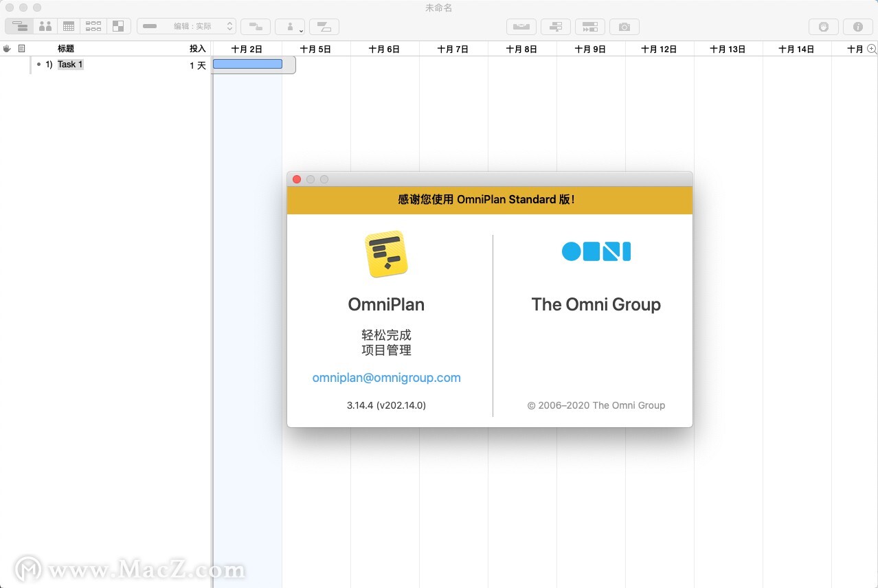This screenshot has height=588, width=878.
Task: Click the level resources toolbar button
Action: click(x=521, y=27)
